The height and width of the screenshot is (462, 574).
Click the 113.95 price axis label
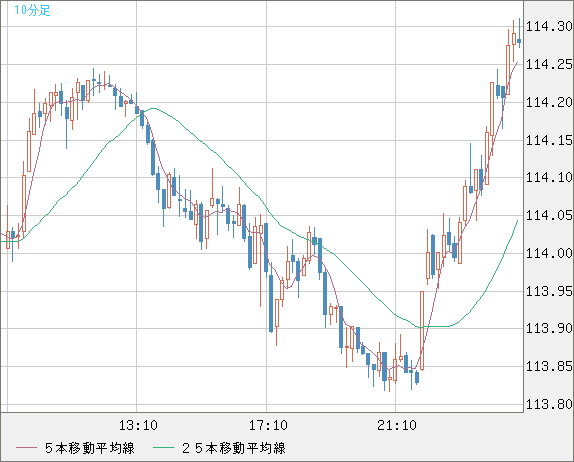549,291
